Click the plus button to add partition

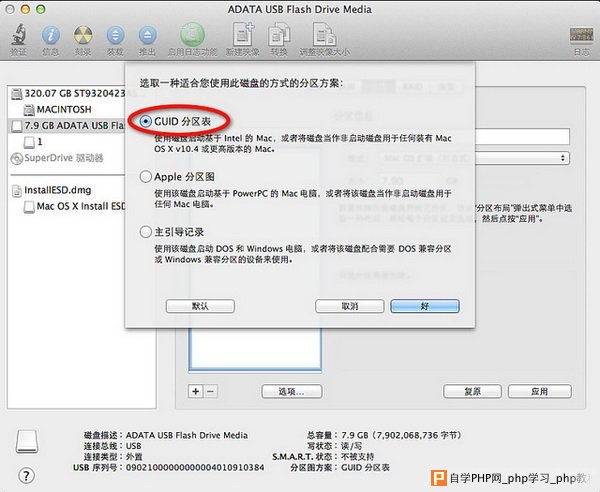[x=196, y=391]
